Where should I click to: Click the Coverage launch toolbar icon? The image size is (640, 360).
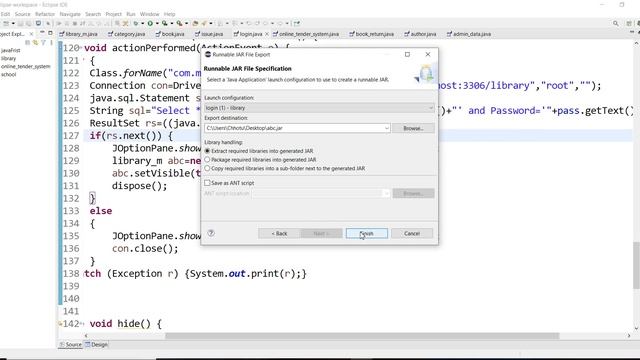point(164,23)
